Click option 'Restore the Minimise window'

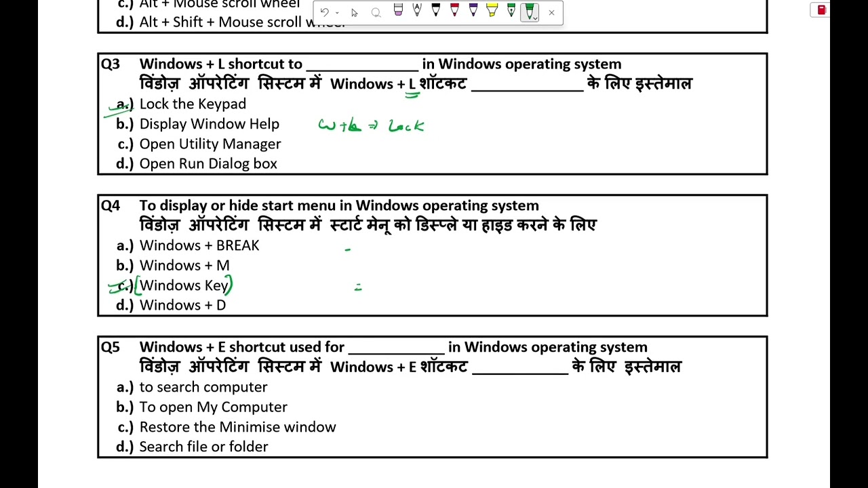237,427
